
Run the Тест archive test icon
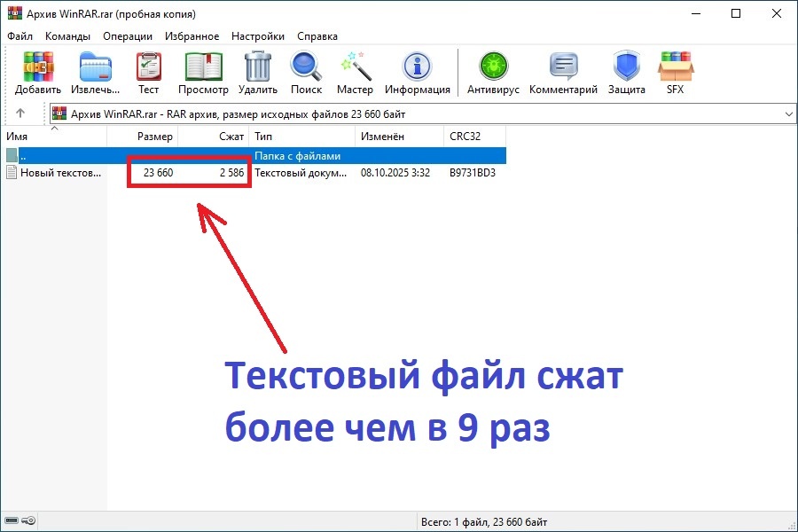(x=149, y=66)
